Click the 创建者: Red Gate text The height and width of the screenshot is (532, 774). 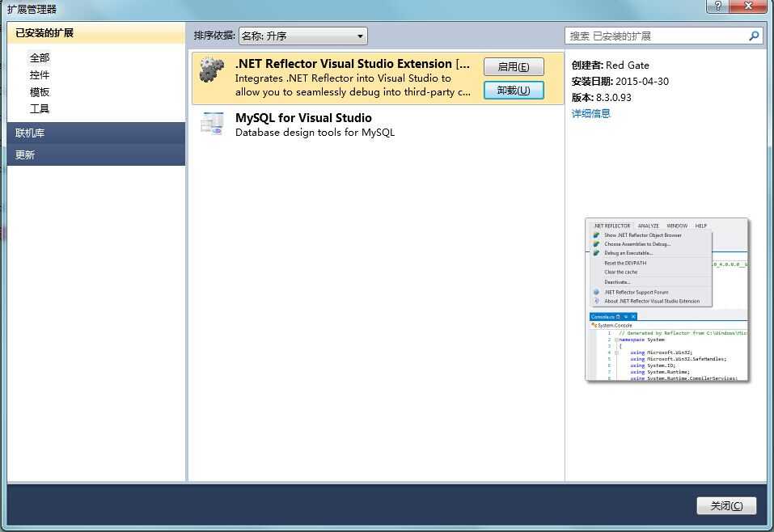coord(610,65)
